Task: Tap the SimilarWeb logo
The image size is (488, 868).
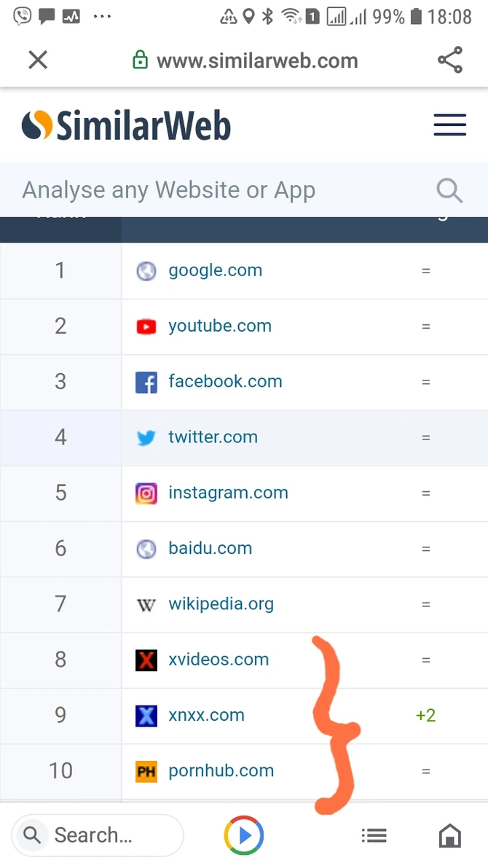Action: [126, 125]
